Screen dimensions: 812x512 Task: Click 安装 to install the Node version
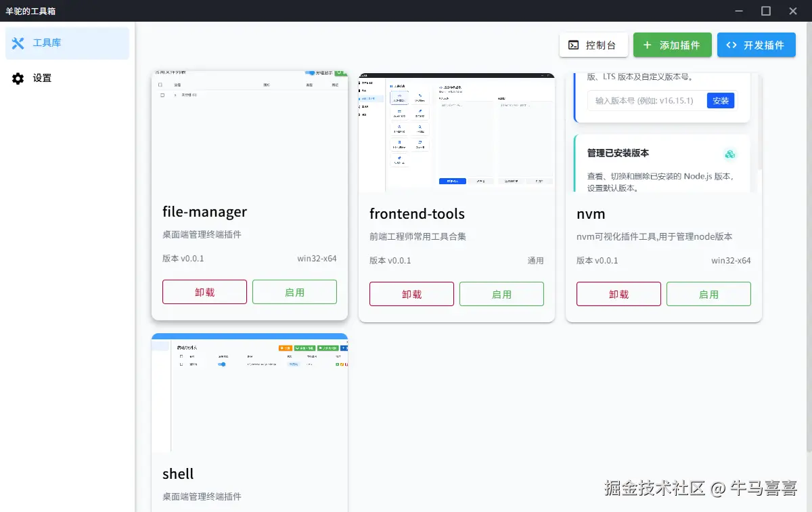point(721,100)
